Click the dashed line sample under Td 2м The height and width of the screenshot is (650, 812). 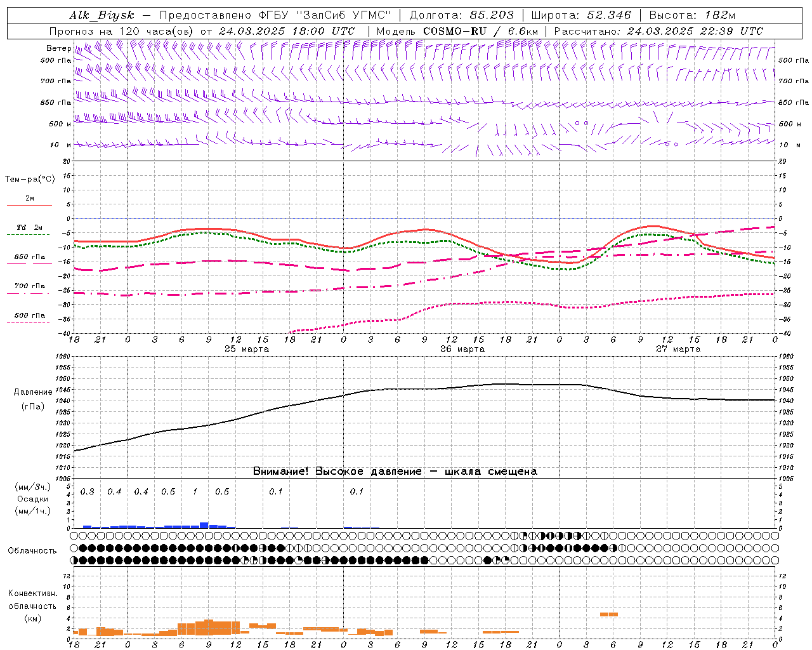28,235
